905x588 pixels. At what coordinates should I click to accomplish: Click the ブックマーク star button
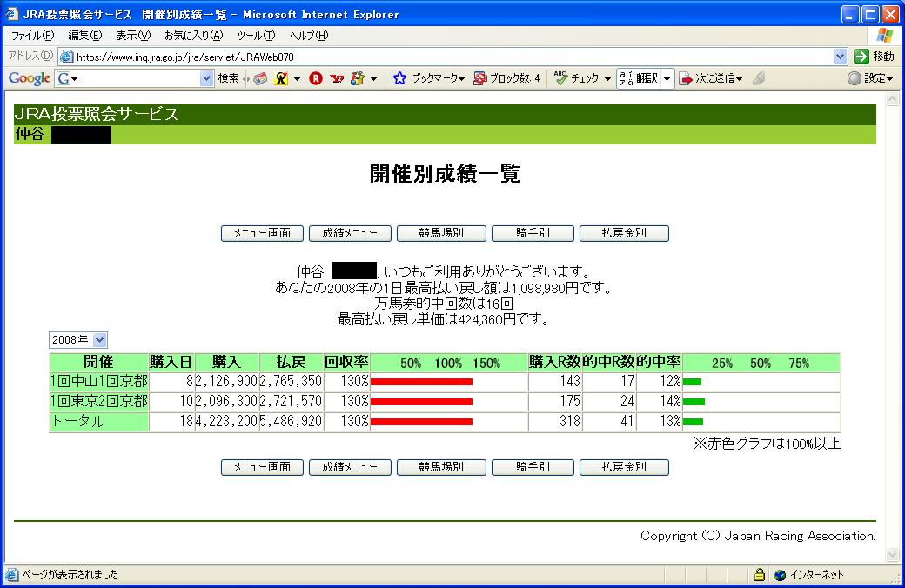point(428,78)
